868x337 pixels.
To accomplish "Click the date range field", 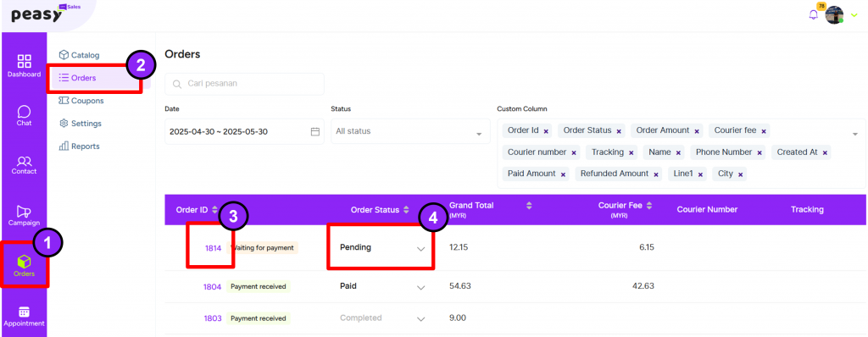I will point(245,132).
